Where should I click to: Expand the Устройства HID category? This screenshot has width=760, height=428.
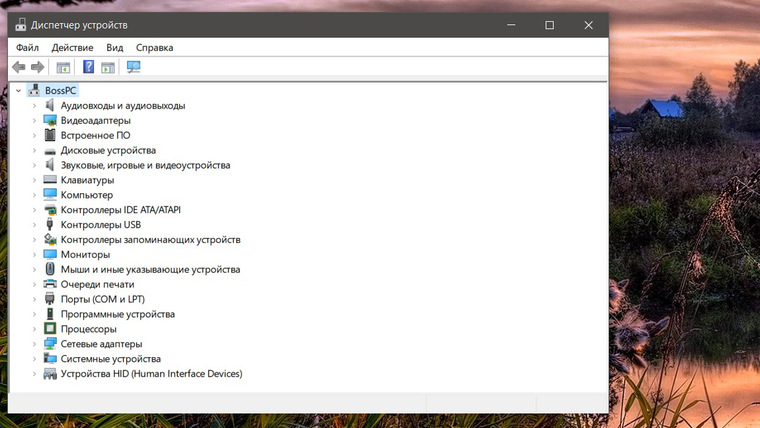[34, 374]
